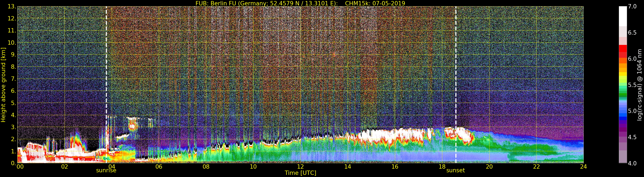Click the 7.0 label on the colorbar
The width and height of the screenshot is (644, 177).
pyautogui.click(x=632, y=6)
